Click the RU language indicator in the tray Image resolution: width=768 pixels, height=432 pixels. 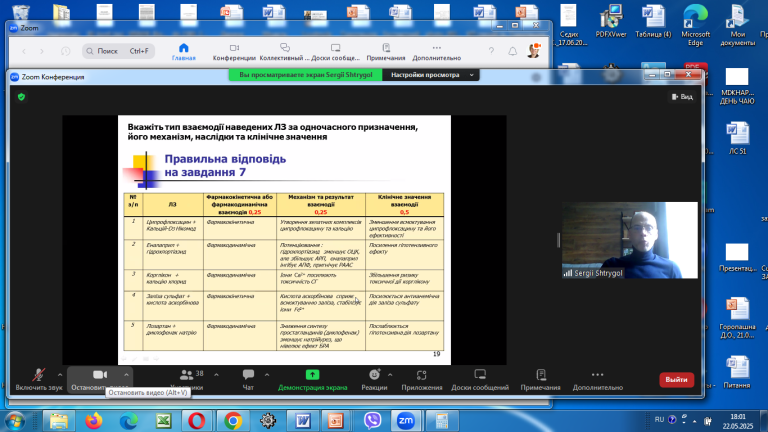coord(659,419)
